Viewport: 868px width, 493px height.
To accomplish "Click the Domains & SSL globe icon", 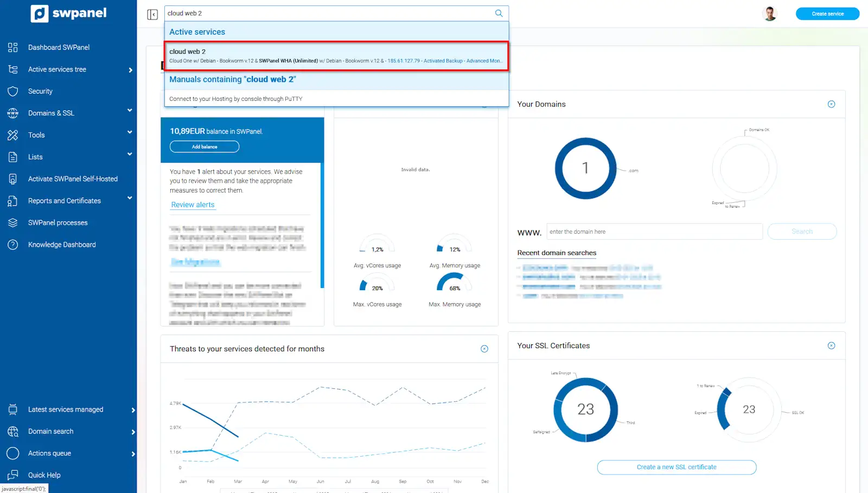I will point(13,113).
